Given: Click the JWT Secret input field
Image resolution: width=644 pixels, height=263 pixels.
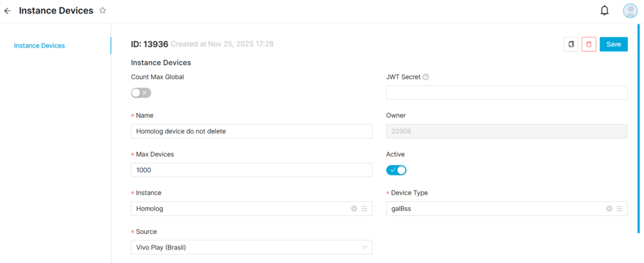Looking at the screenshot, I should click(506, 93).
